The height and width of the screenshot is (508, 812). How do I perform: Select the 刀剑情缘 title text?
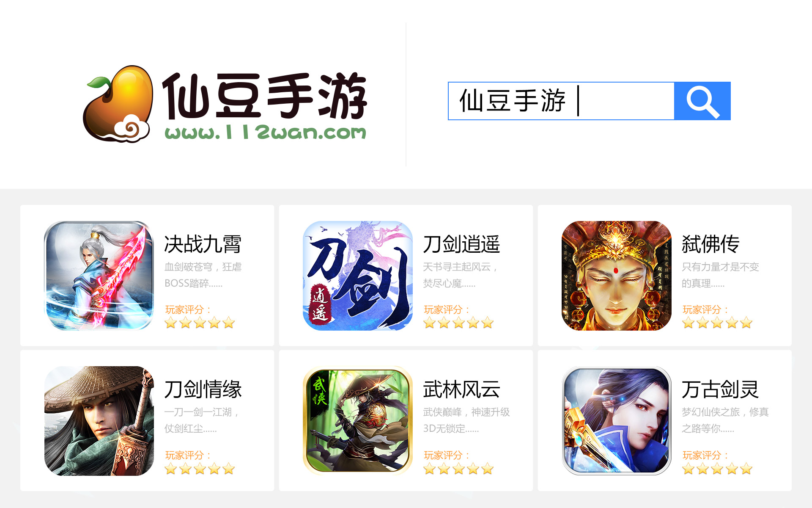(203, 389)
